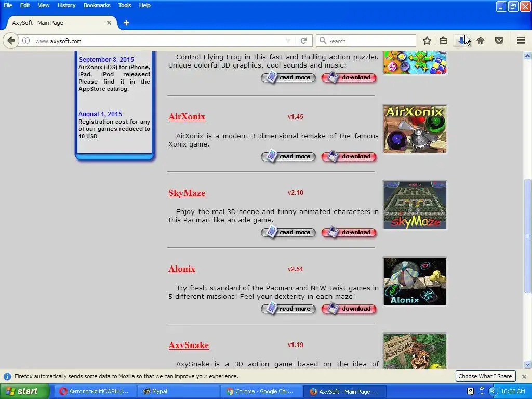The height and width of the screenshot is (399, 532).
Task: Bookmark this page with the star icon
Action: [x=427, y=41]
